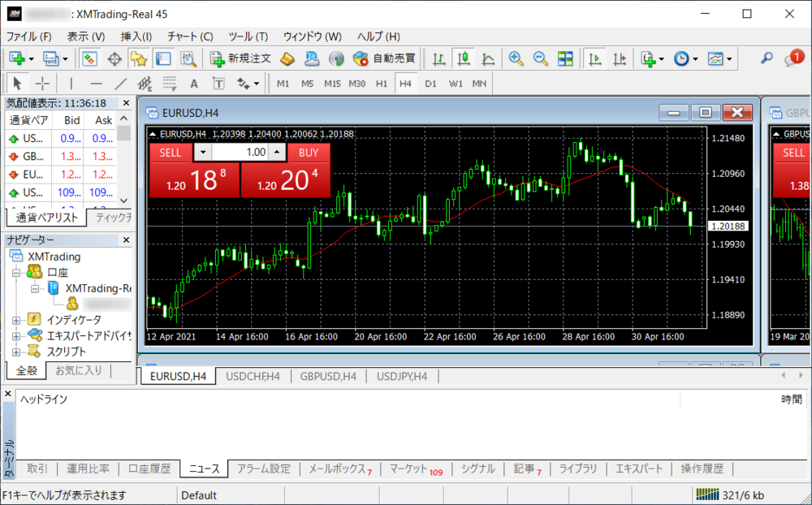
Task: Tile chart windows with grid icon
Action: click(565, 58)
